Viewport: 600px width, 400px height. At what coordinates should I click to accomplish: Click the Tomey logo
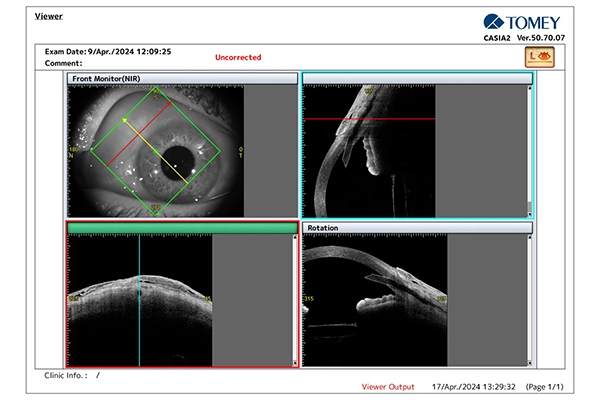coord(522,22)
